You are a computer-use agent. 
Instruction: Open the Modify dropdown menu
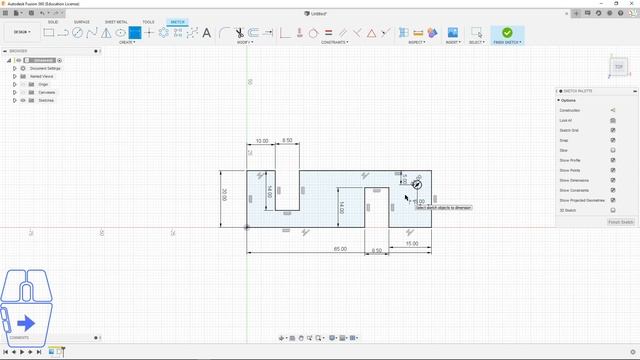tap(245, 42)
